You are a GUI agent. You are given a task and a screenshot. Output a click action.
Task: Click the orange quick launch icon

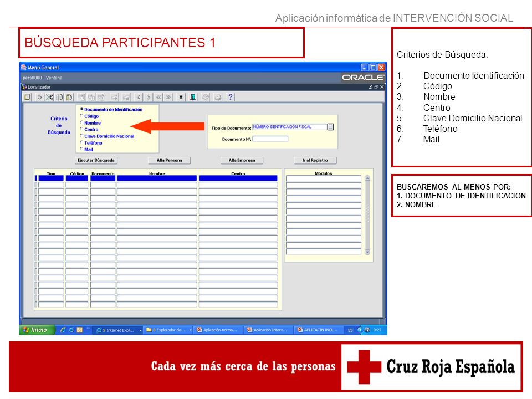[x=79, y=330]
